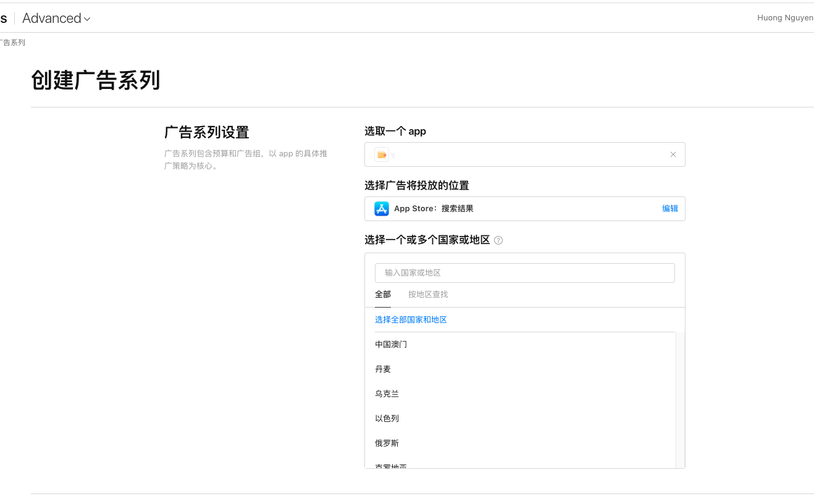Screen dimensions: 814x504
Task: Click the Advanced dropdown chevron
Action: (86, 18)
